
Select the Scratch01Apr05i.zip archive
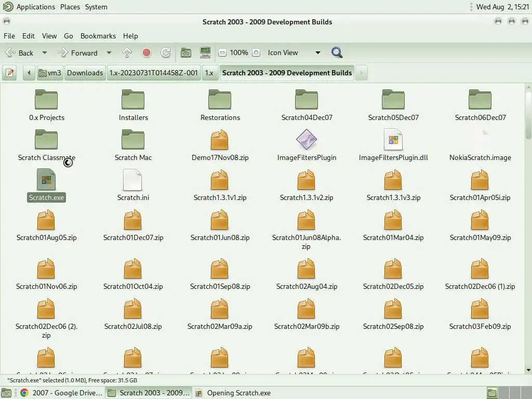480,185
